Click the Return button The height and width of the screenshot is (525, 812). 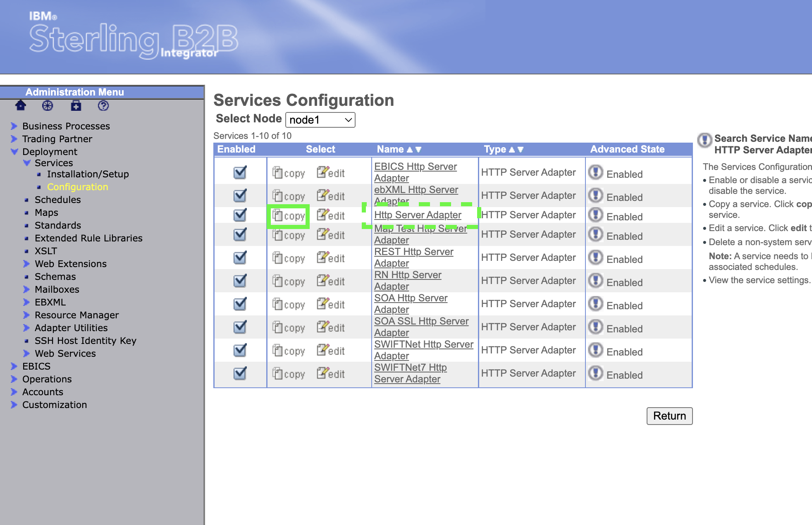point(669,416)
